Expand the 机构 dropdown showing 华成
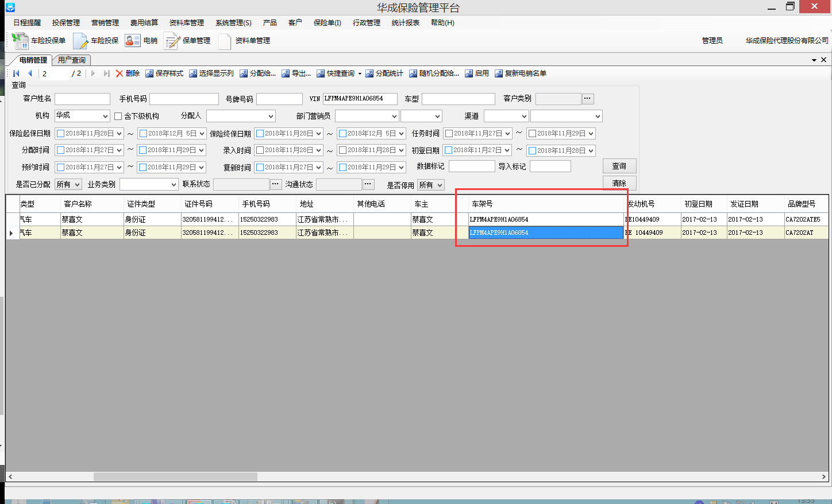This screenshot has height=504, width=832. [105, 117]
